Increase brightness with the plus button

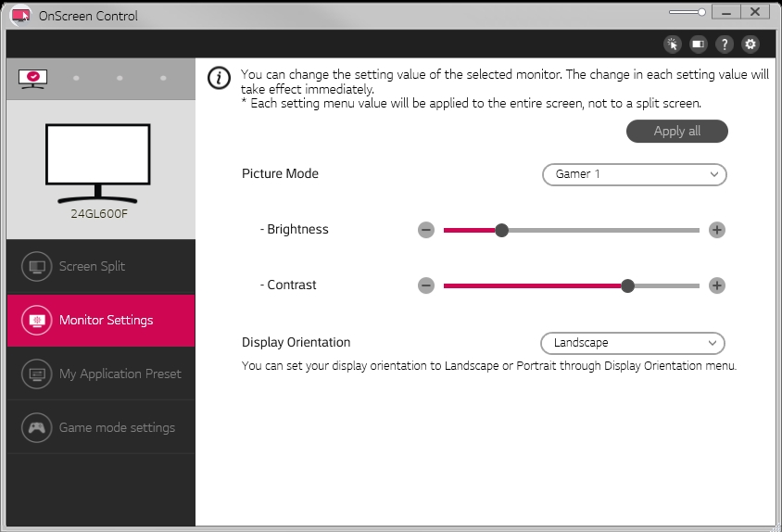click(x=716, y=230)
